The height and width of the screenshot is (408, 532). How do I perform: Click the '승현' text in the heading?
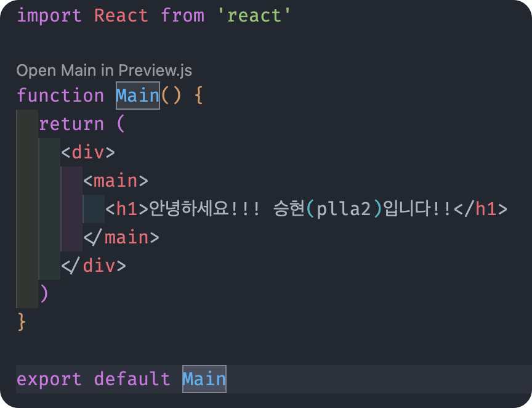(289, 208)
